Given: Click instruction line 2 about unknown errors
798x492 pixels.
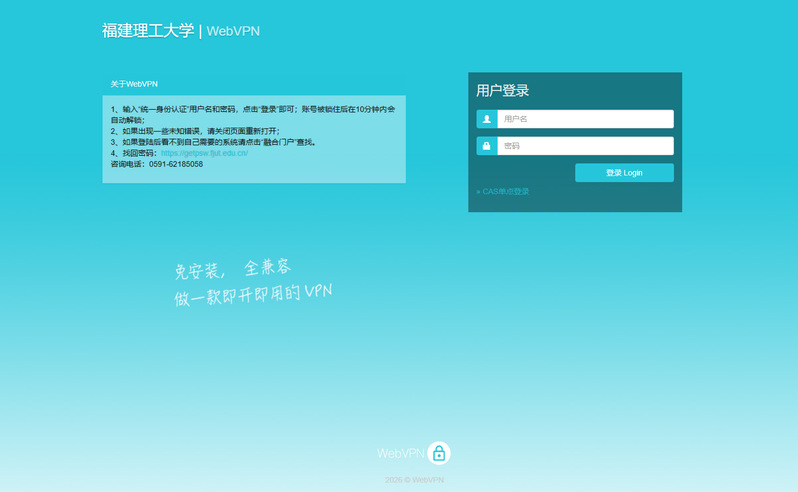Looking at the screenshot, I should coord(195,131).
